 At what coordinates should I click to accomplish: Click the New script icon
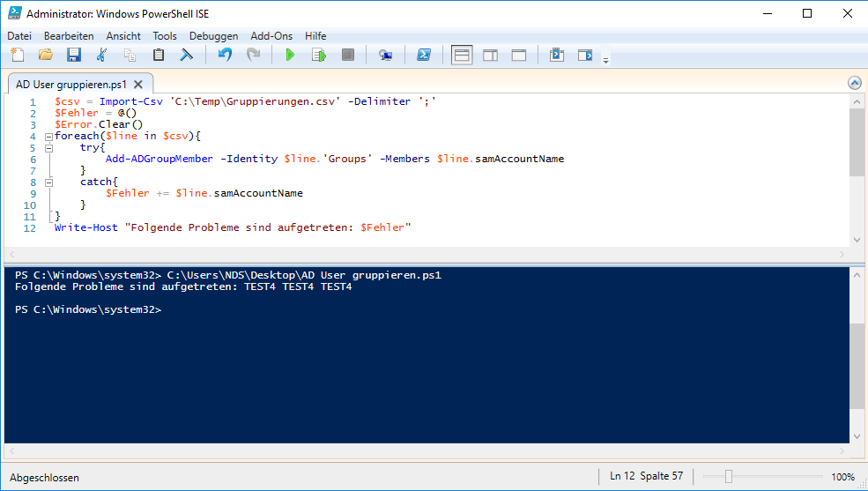click(x=18, y=56)
